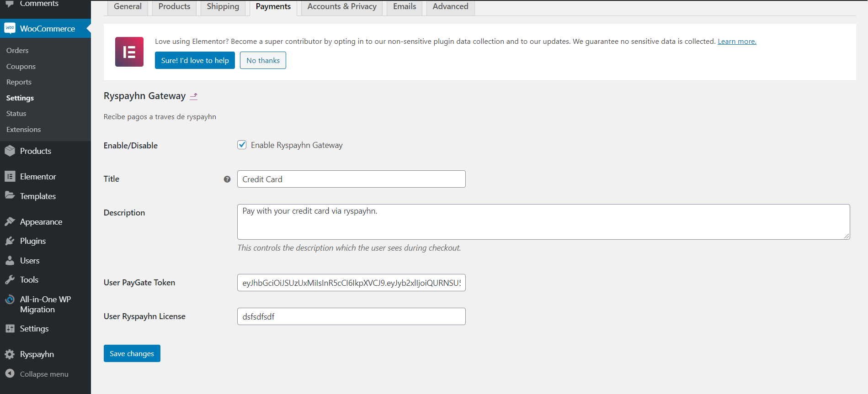Click the User PayGate Token field
Viewport: 868px width, 394px height.
[x=351, y=283]
